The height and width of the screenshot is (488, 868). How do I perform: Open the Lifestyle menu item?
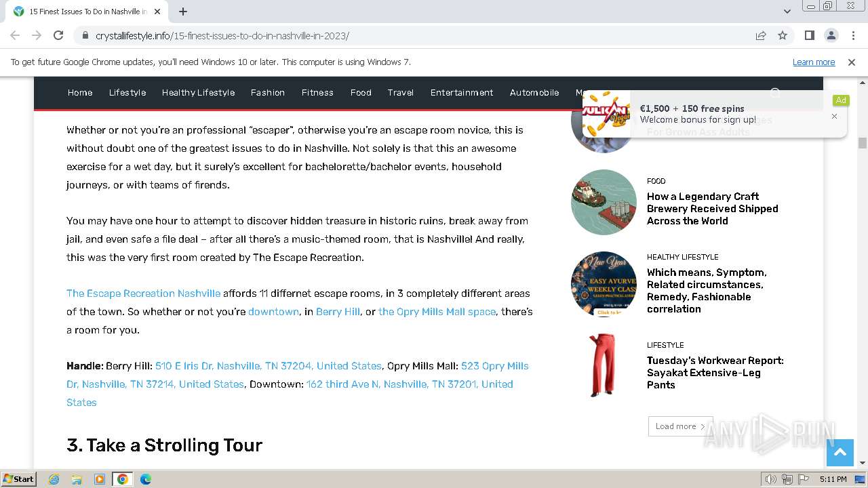(127, 93)
